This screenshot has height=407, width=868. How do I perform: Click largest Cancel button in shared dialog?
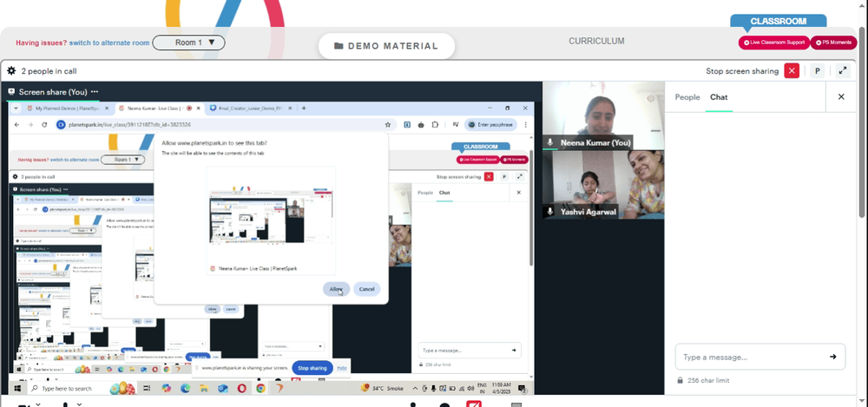366,289
